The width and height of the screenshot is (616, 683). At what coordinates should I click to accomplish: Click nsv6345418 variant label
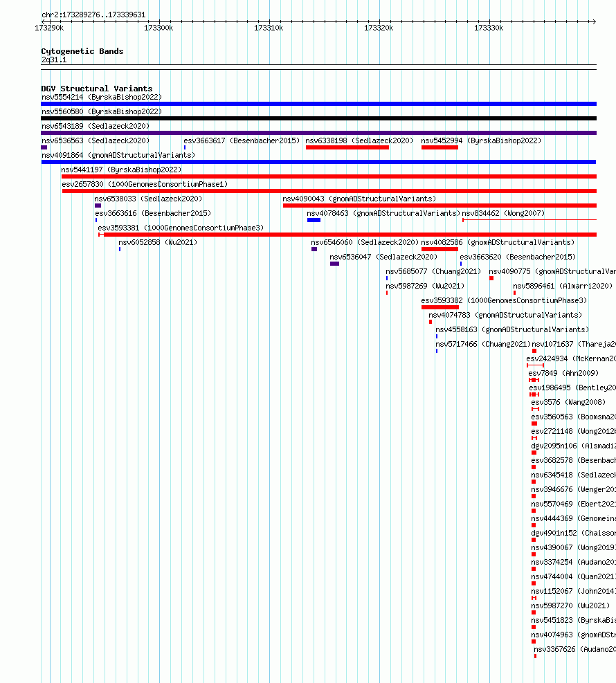(x=573, y=475)
